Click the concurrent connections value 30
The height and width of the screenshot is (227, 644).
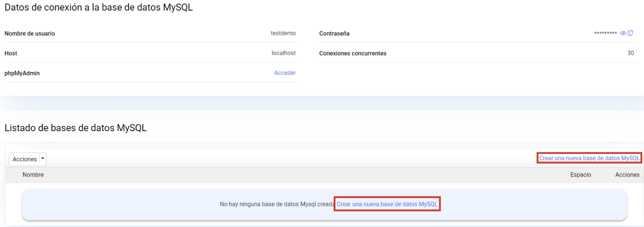click(x=631, y=53)
